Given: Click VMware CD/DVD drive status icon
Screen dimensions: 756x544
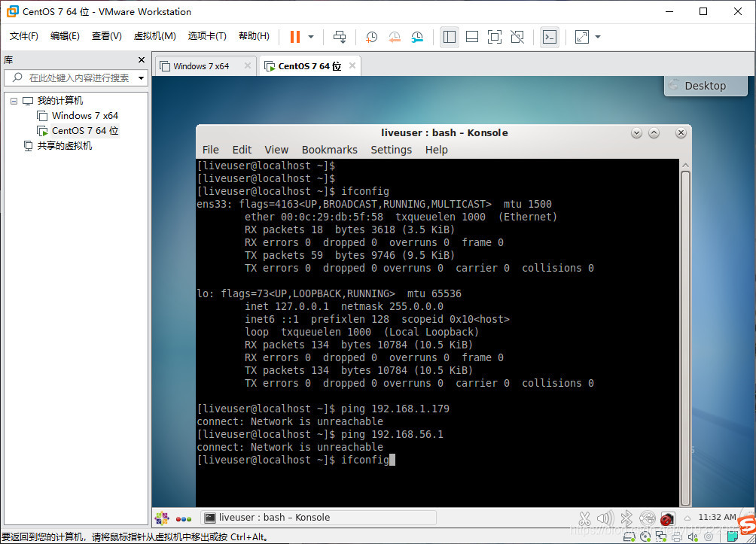Looking at the screenshot, I should tap(645, 536).
